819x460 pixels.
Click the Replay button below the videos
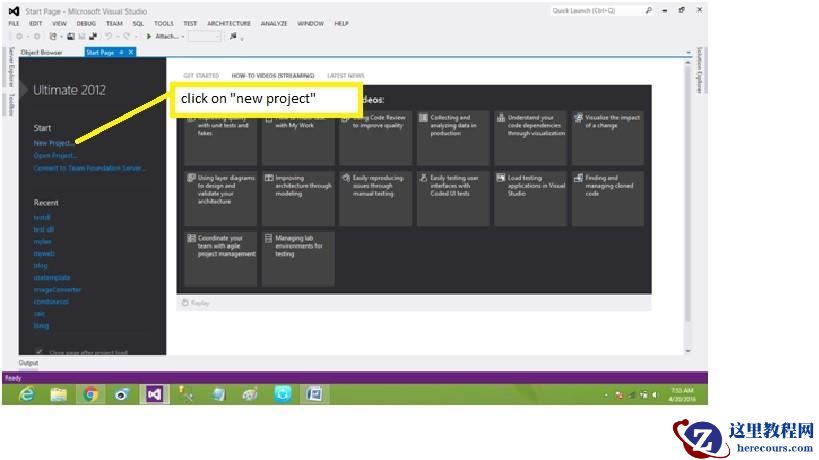pyautogui.click(x=195, y=303)
